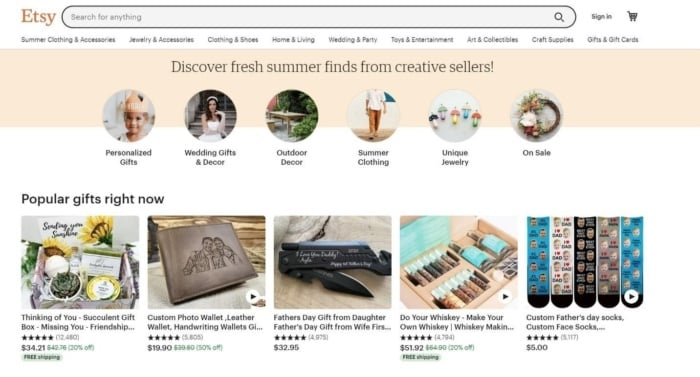
Task: Play video on Custom Father's day socks listing
Action: pyautogui.click(x=631, y=296)
